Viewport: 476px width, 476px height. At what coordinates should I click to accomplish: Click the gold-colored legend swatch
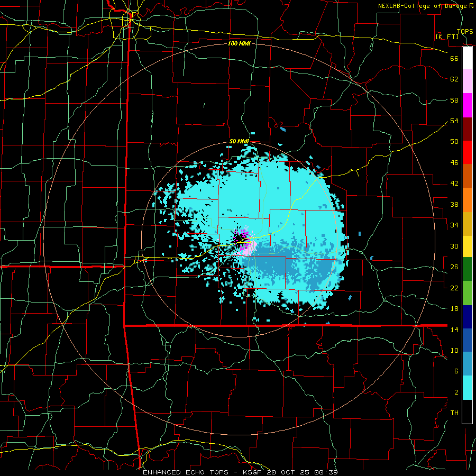click(467, 223)
